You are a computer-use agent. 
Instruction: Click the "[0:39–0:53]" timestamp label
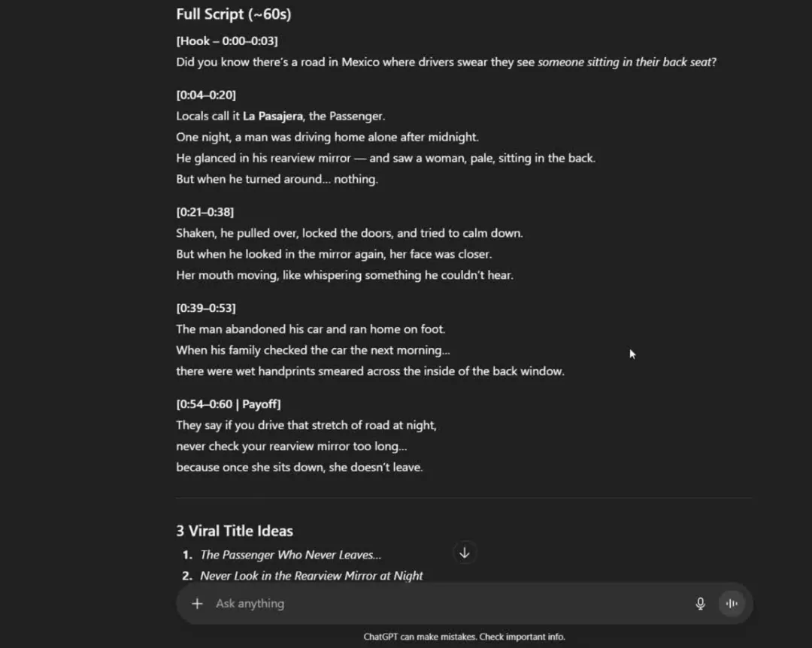click(205, 308)
